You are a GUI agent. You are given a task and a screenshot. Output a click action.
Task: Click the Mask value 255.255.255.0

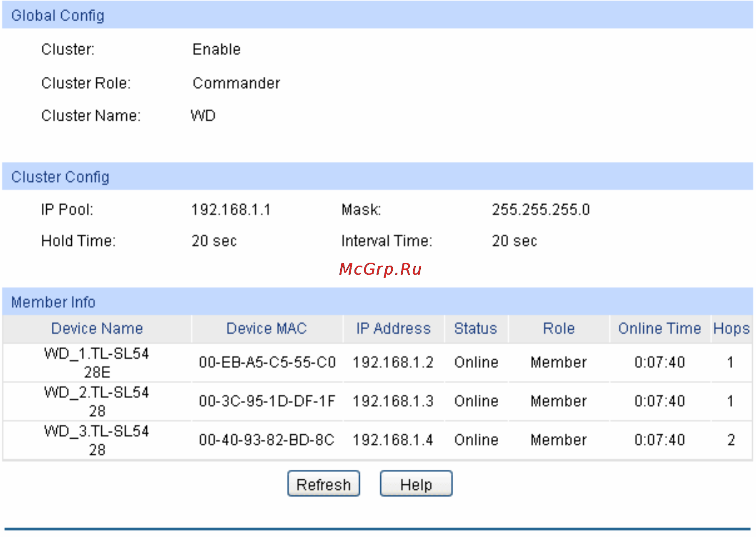(x=541, y=210)
